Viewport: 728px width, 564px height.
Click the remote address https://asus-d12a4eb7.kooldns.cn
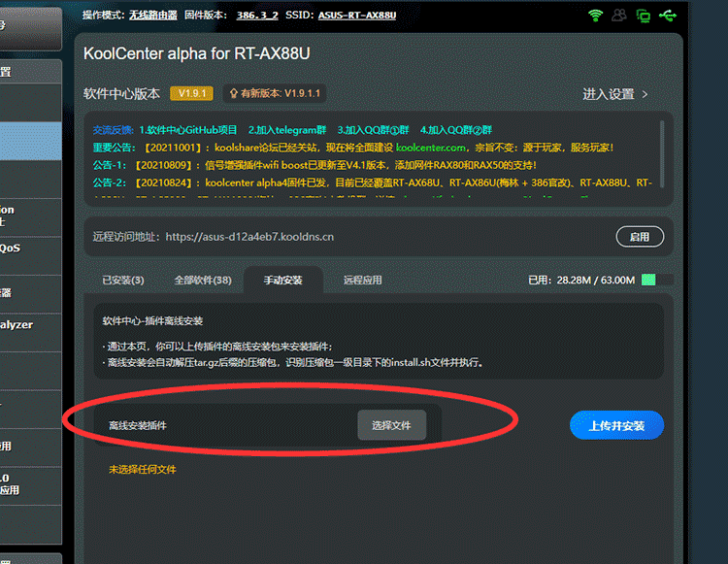click(x=249, y=237)
